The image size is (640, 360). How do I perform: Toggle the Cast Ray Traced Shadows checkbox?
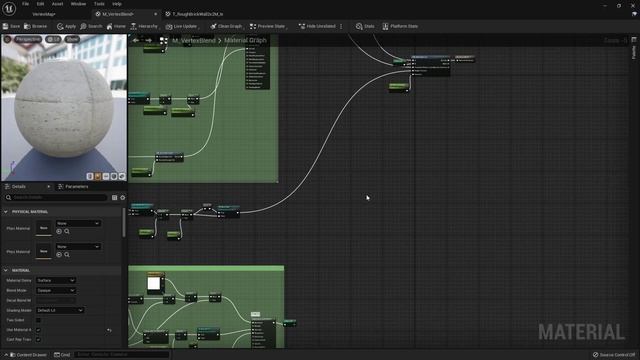click(38, 340)
